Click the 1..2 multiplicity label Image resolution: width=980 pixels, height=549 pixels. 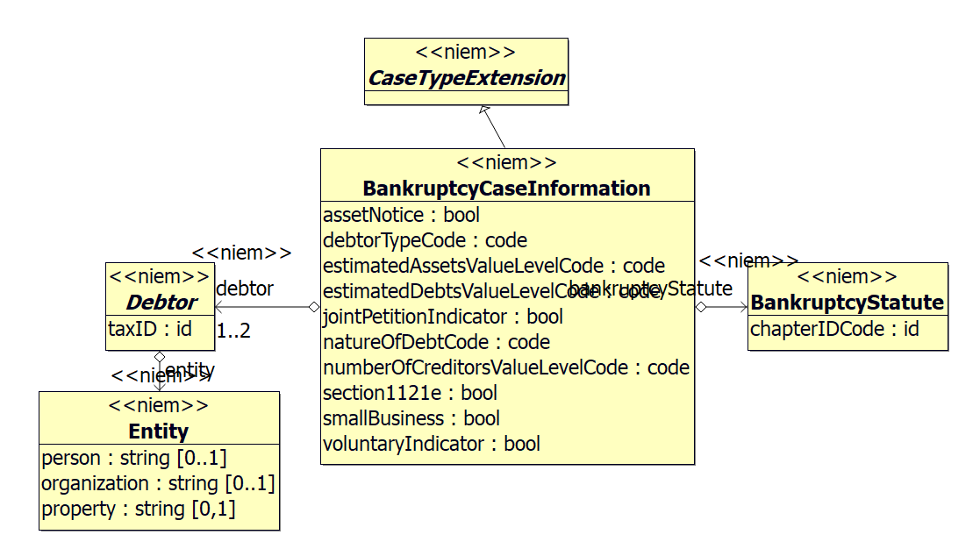233,332
